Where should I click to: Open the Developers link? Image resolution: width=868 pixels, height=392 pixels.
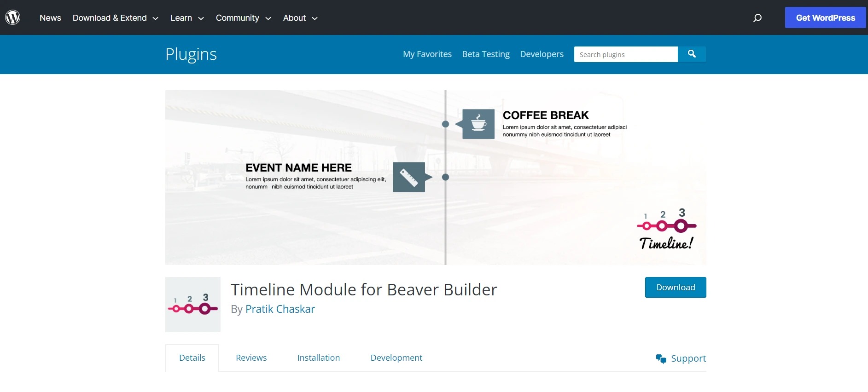click(x=542, y=54)
